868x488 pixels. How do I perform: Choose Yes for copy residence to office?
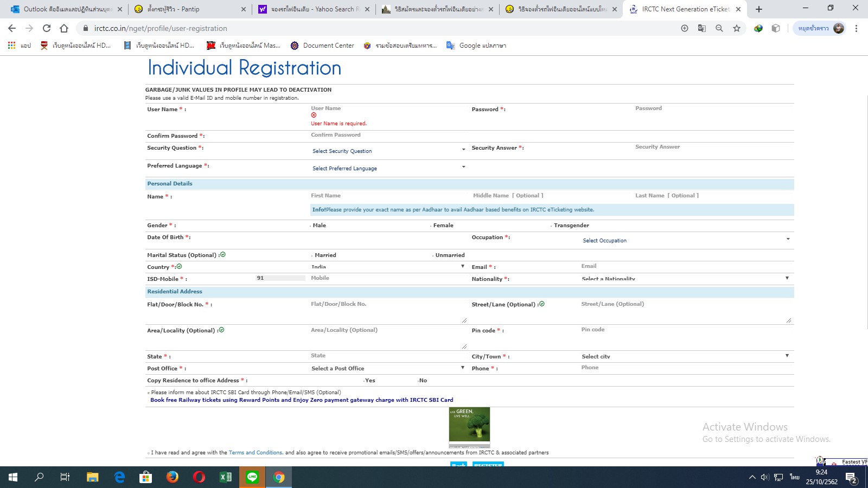[365, 381]
